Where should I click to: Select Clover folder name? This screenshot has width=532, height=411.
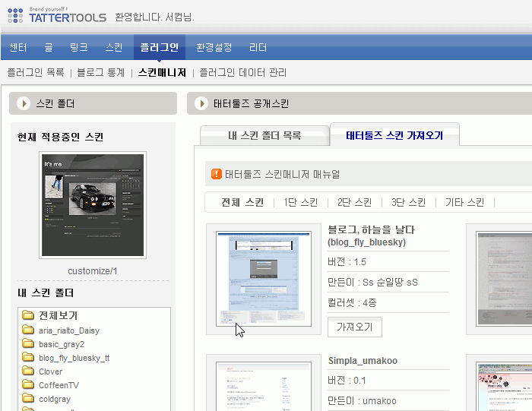[x=51, y=371]
